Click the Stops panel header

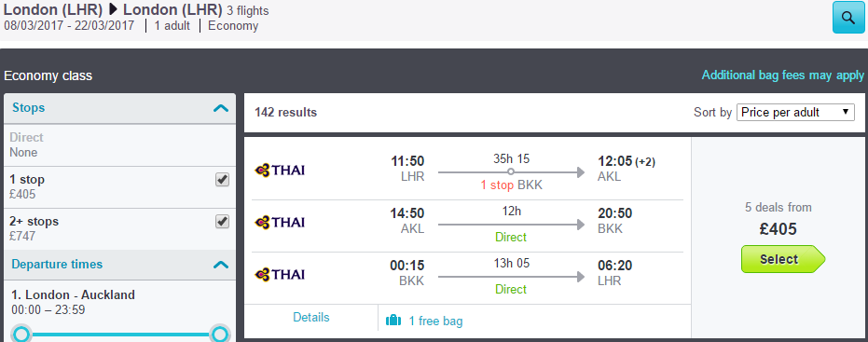pos(120,108)
